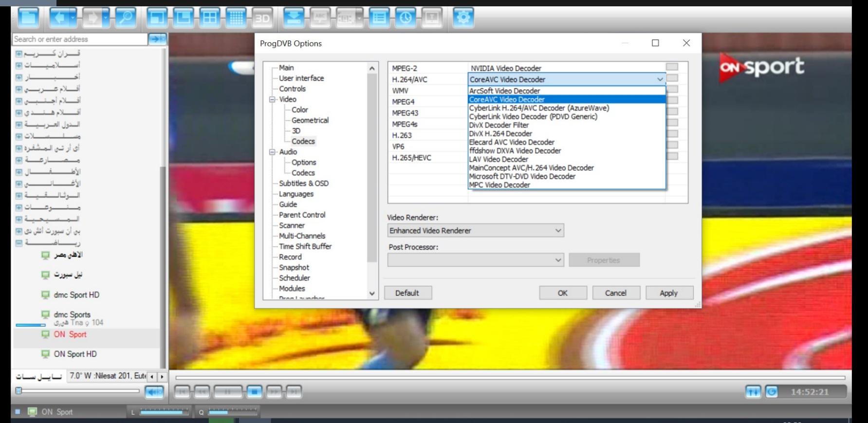Select the dmc Sport HD channel
Screen dimensions: 868x423
pyautogui.click(x=76, y=295)
